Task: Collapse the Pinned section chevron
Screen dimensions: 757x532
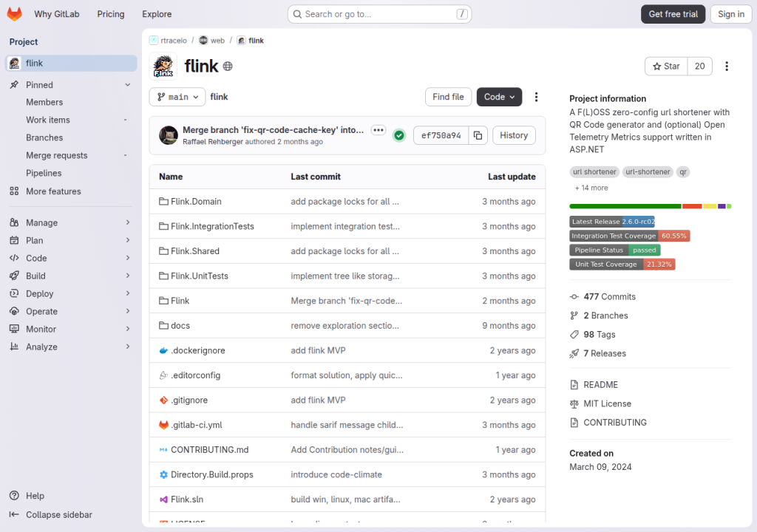Action: click(x=127, y=85)
